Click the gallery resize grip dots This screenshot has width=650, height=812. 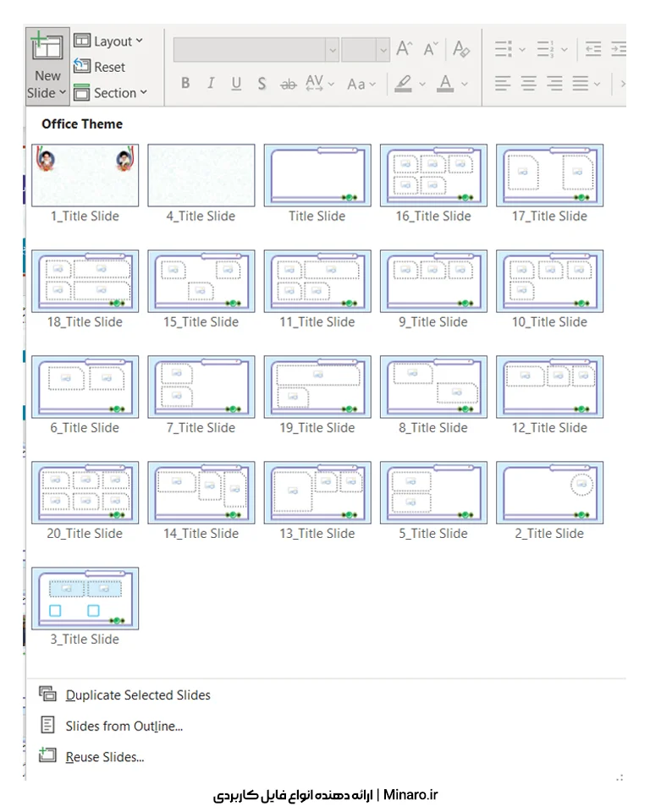[620, 777]
